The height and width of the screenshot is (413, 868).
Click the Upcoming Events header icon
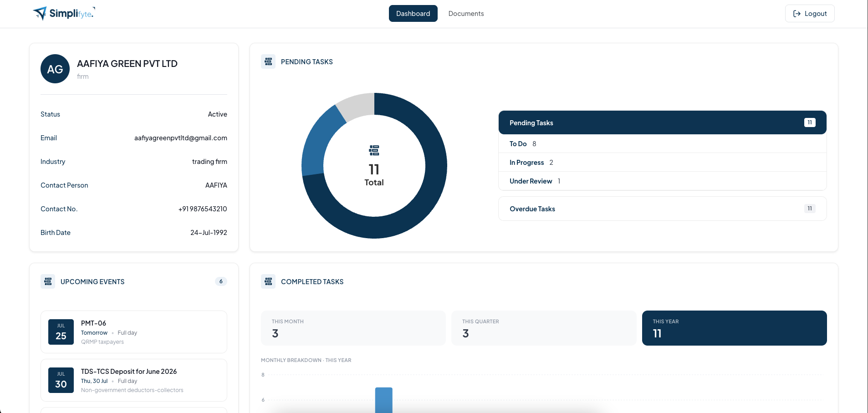pyautogui.click(x=48, y=281)
